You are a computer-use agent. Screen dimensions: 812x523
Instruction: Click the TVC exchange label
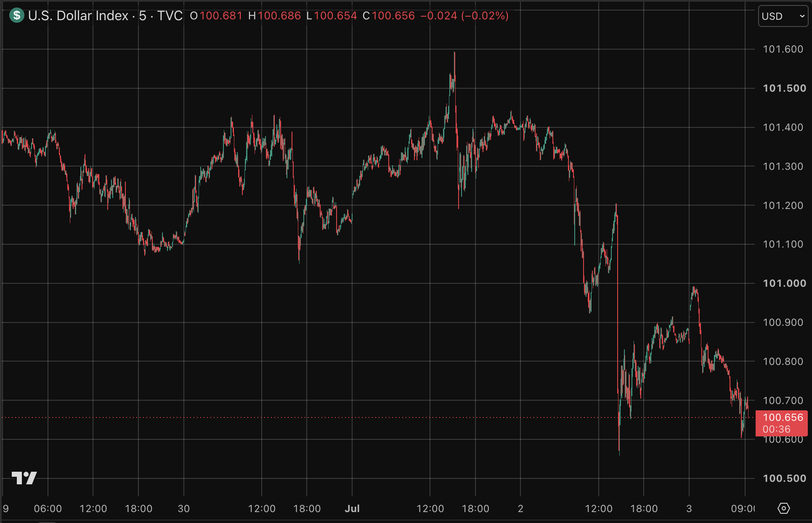coord(170,16)
